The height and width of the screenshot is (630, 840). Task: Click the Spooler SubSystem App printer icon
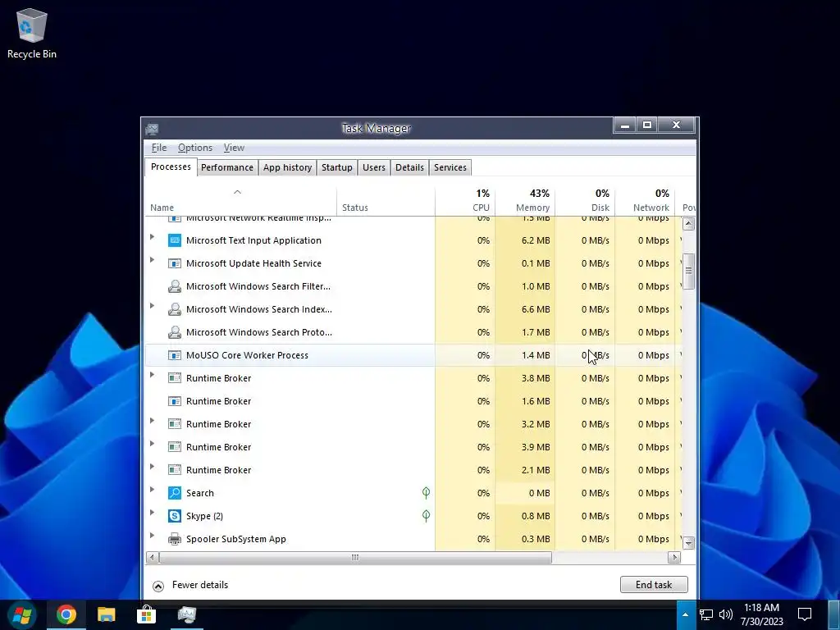click(x=175, y=539)
